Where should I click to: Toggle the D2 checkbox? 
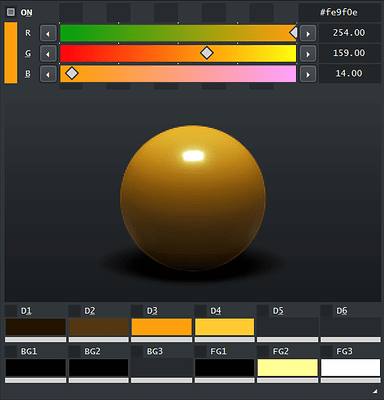(74, 311)
